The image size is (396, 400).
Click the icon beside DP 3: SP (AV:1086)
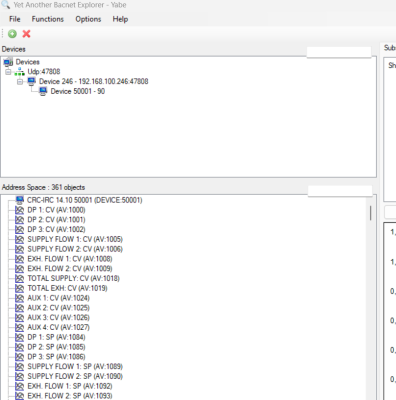pyautogui.click(x=20, y=357)
